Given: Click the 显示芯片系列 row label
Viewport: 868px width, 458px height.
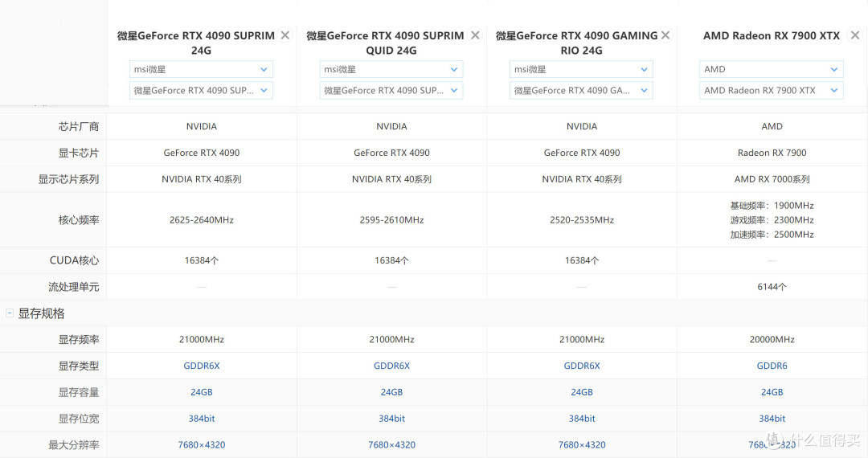Looking at the screenshot, I should pos(68,179).
